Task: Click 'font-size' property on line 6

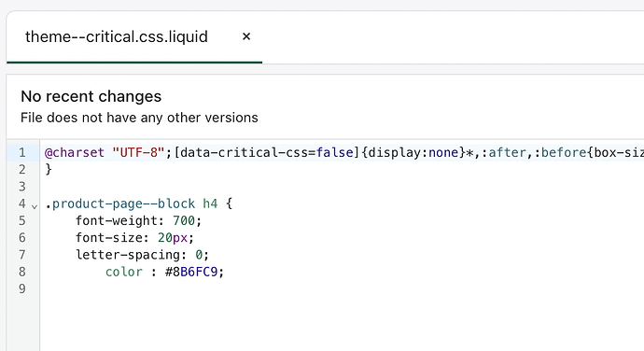Action: point(109,237)
